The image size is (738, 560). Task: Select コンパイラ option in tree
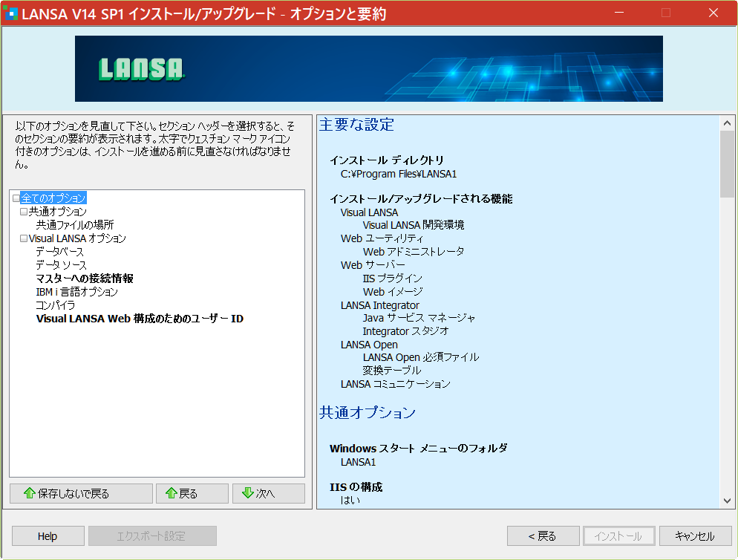pos(56,305)
